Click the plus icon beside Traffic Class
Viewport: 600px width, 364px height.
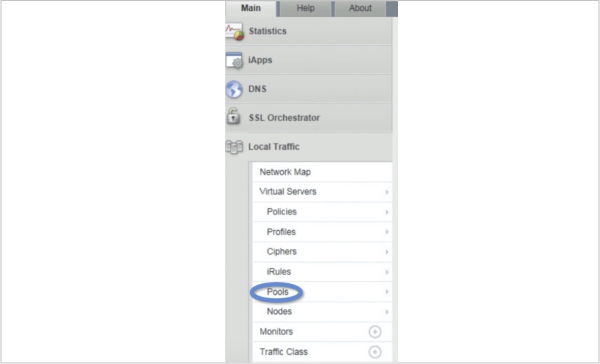click(375, 352)
